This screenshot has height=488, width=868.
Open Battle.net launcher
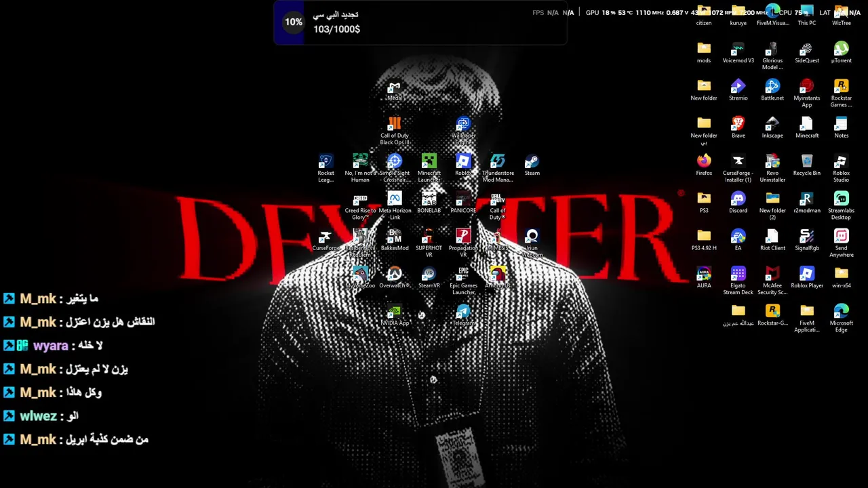coord(772,90)
